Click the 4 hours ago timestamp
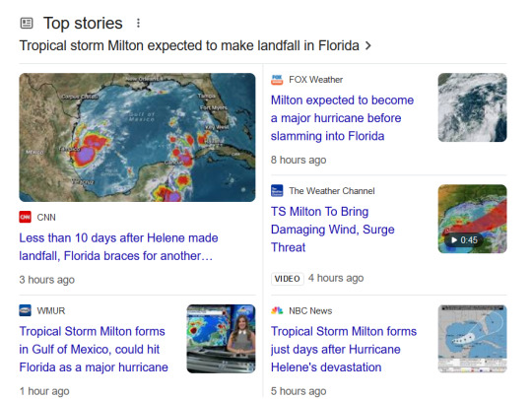Screen dimensions: 532x399 click(336, 278)
